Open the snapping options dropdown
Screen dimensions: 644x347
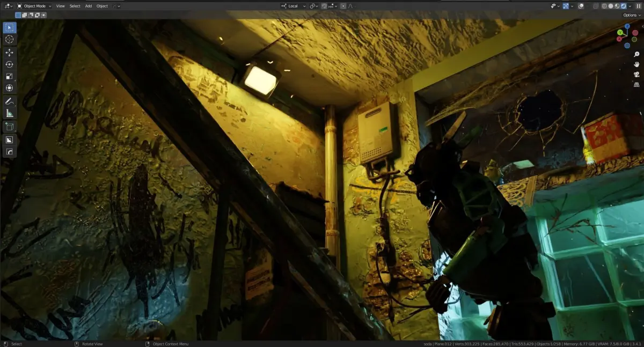(x=332, y=6)
